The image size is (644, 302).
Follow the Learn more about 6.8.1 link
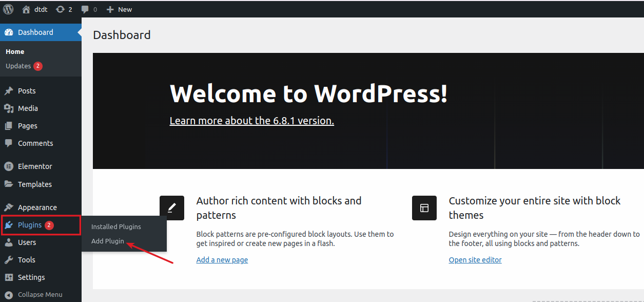coord(251,120)
